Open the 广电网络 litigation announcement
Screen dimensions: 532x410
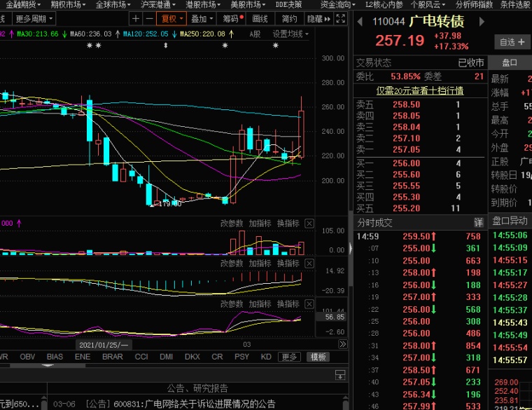pyautogui.click(x=199, y=404)
